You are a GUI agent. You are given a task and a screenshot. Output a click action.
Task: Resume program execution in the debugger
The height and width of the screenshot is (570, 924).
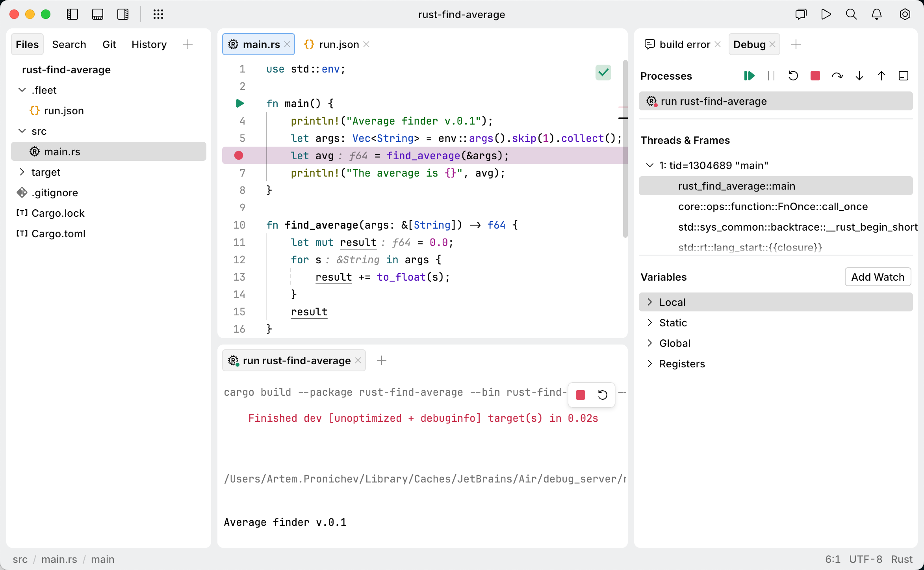(x=750, y=76)
